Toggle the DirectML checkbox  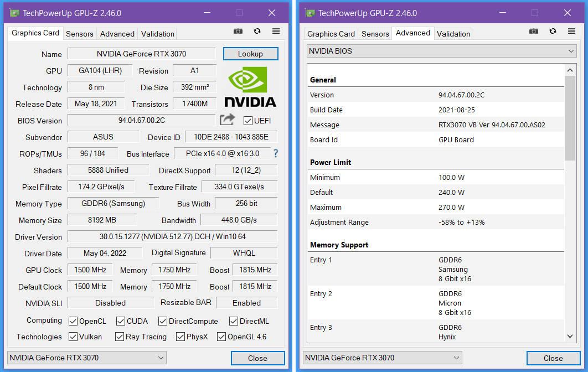(x=233, y=322)
